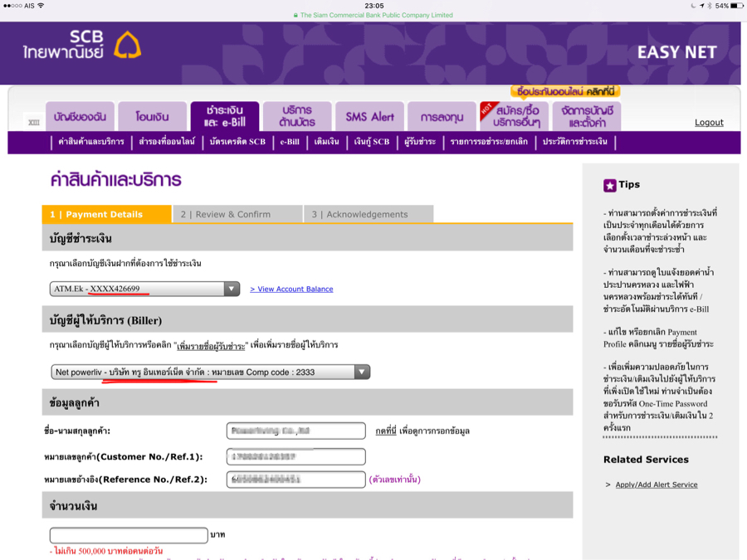Click the EASY NET header text
747x560 pixels.
pos(677,52)
